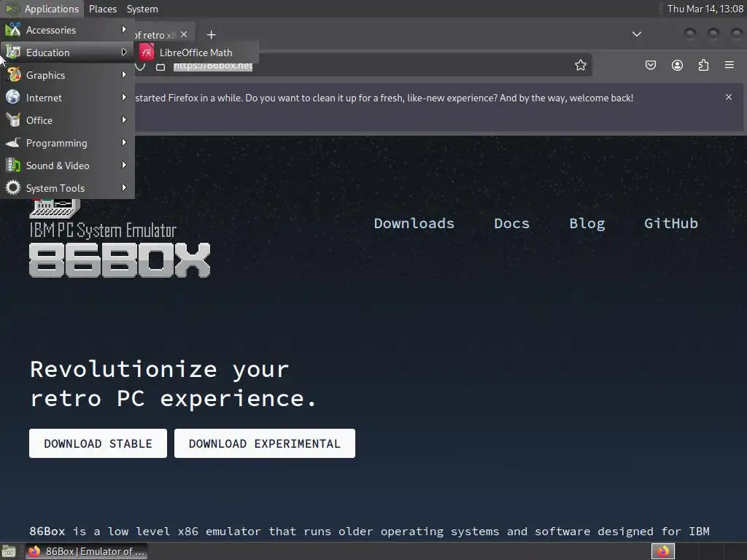Click the tracking protection shield icon

(x=140, y=66)
